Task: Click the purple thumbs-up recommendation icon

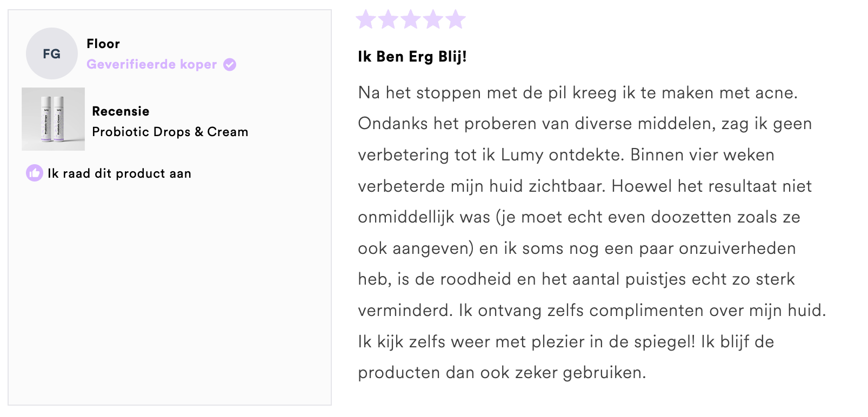Action: tap(35, 173)
